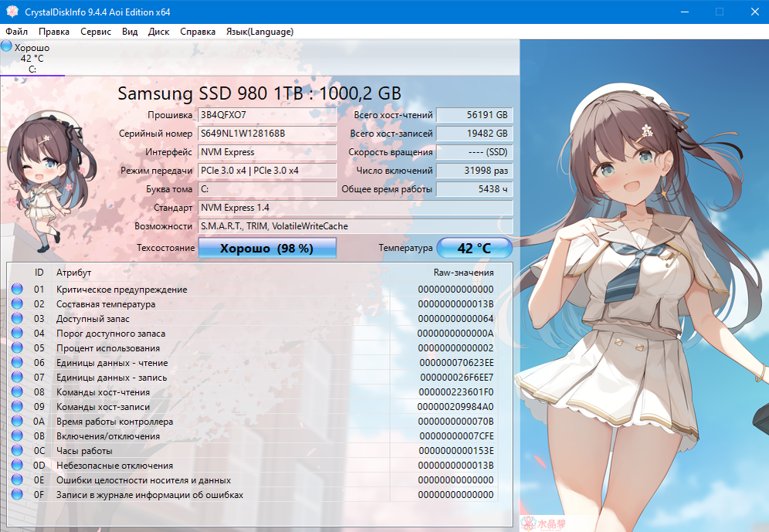Click the status orb for Команды хост-чтения

click(x=17, y=391)
